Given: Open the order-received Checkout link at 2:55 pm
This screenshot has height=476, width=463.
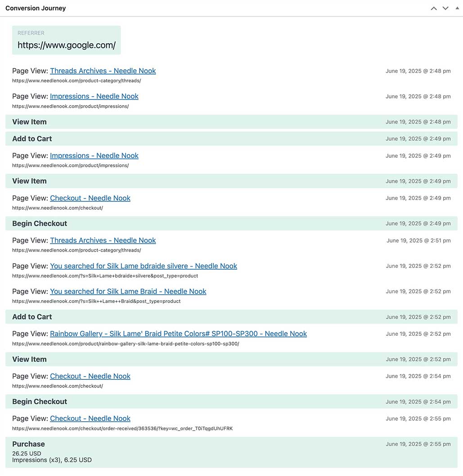Looking at the screenshot, I should pyautogui.click(x=90, y=418).
